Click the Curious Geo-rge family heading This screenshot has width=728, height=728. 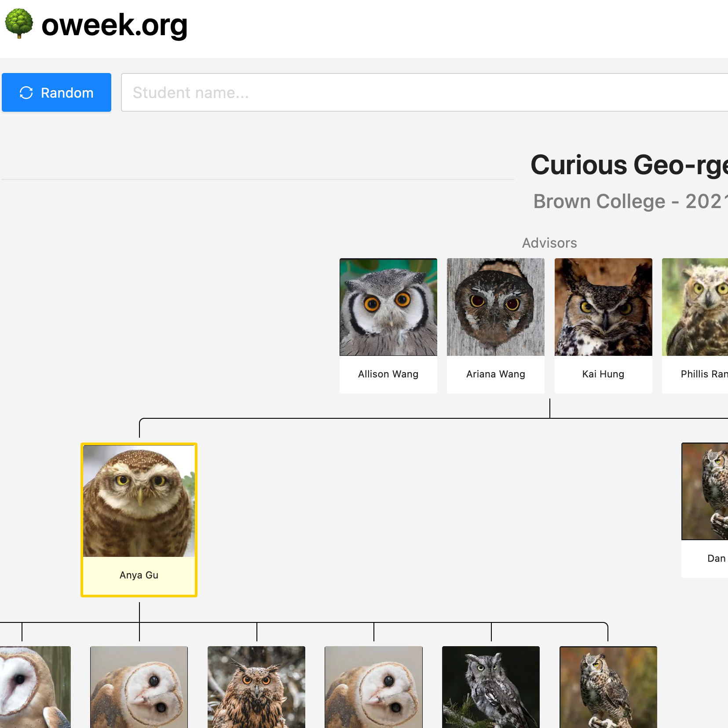coord(629,165)
